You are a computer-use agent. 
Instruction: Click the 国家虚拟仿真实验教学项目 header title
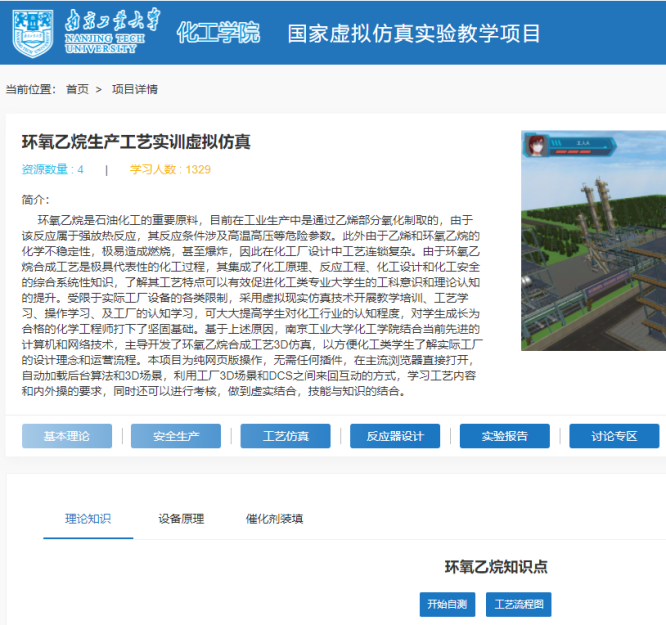414,32
